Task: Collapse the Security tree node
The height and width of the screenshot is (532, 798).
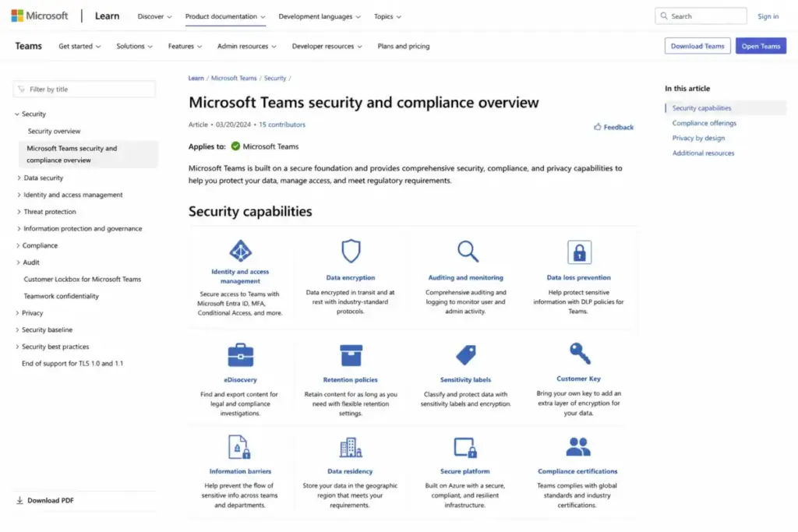Action: pos(17,114)
